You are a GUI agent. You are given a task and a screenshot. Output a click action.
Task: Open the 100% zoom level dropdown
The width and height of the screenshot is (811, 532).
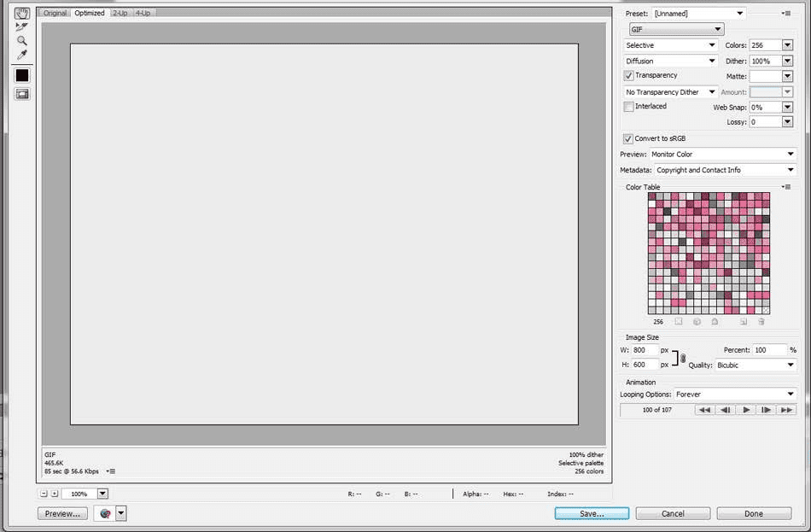tap(102, 494)
